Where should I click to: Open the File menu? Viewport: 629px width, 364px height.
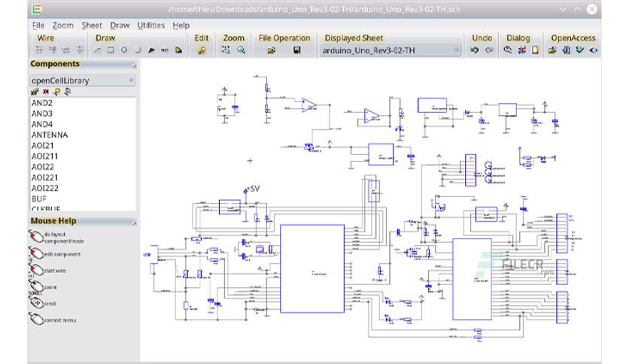click(x=38, y=26)
